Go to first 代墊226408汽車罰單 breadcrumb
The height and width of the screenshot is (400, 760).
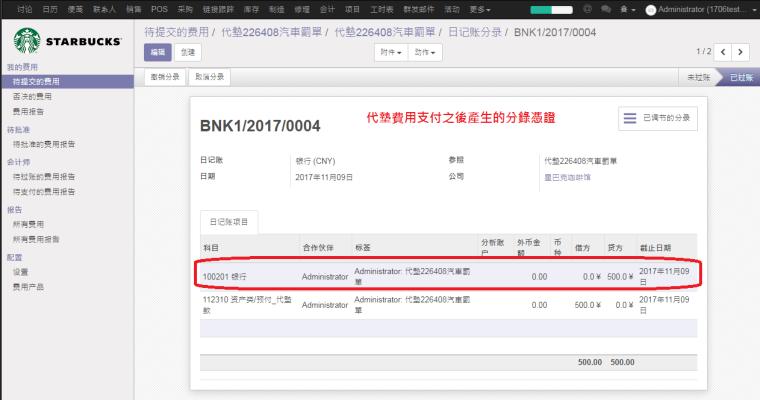pyautogui.click(x=271, y=32)
